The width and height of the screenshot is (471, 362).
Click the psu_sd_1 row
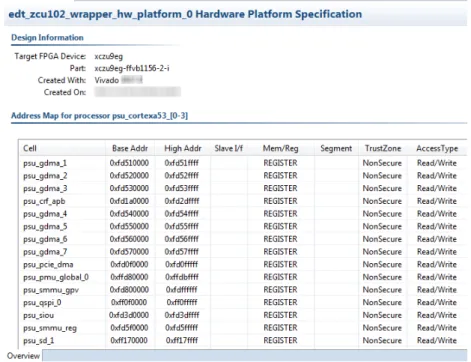point(243,340)
